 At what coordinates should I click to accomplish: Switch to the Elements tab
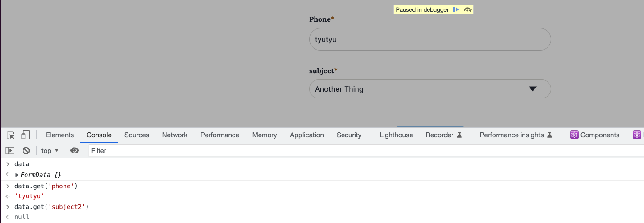click(x=60, y=135)
